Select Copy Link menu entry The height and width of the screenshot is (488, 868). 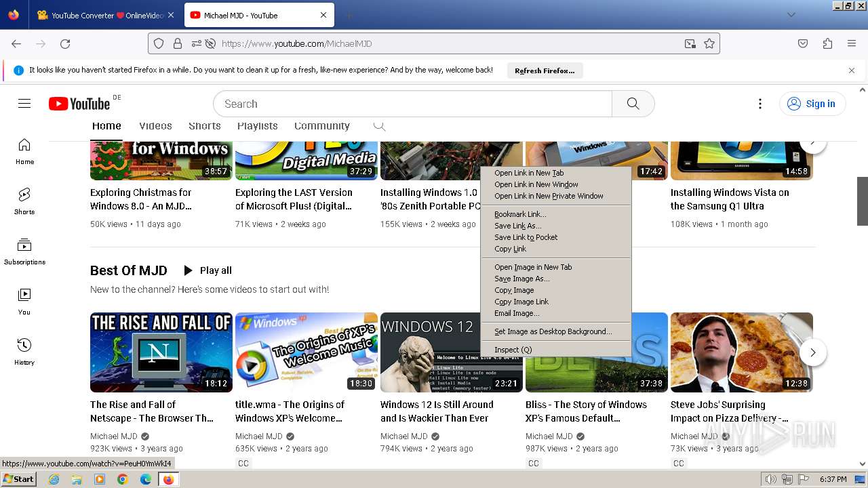(x=556, y=249)
